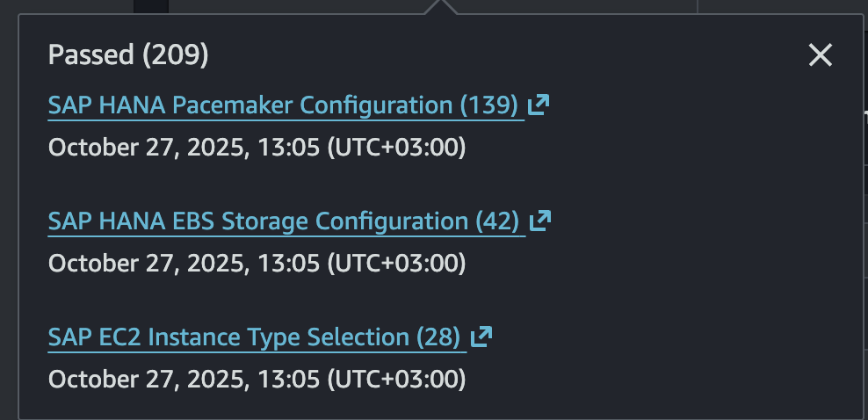Screen dimensions: 868x420
Task: Click the (42) count in EBS Storage link
Action: [x=496, y=221]
